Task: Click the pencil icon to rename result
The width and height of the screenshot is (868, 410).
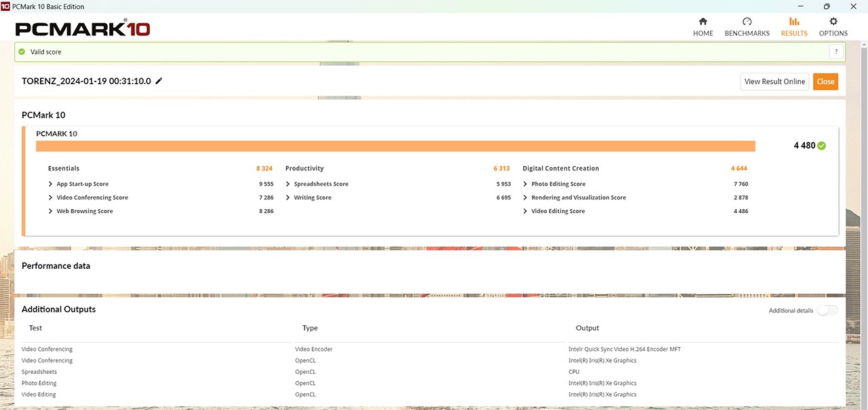Action: (159, 81)
